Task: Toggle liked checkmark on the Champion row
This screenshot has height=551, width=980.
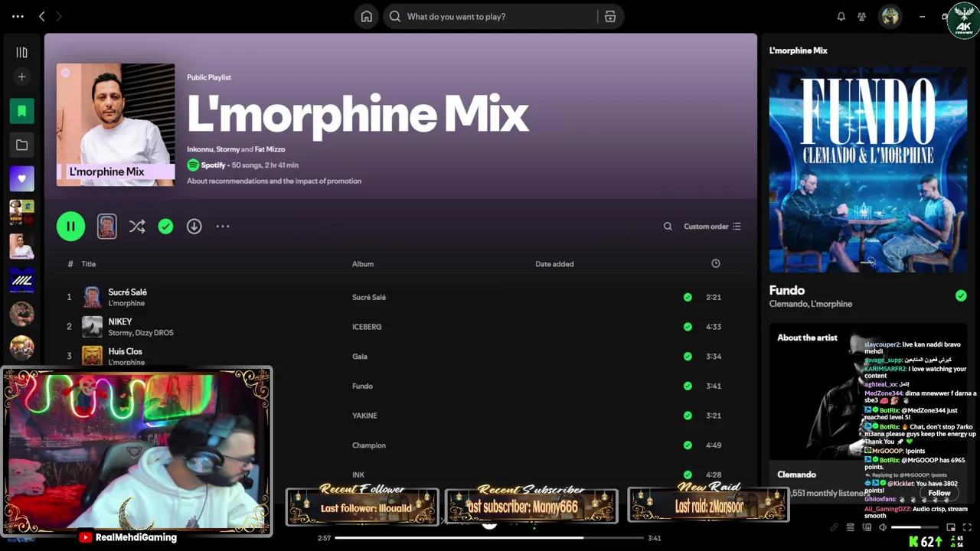Action: pos(688,445)
